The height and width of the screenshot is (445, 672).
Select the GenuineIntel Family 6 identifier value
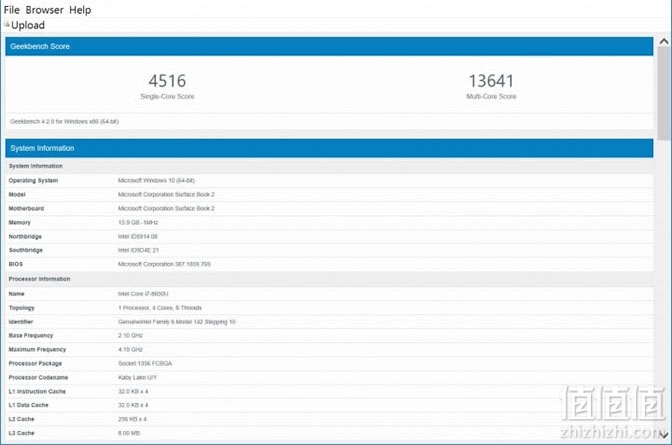(x=177, y=322)
